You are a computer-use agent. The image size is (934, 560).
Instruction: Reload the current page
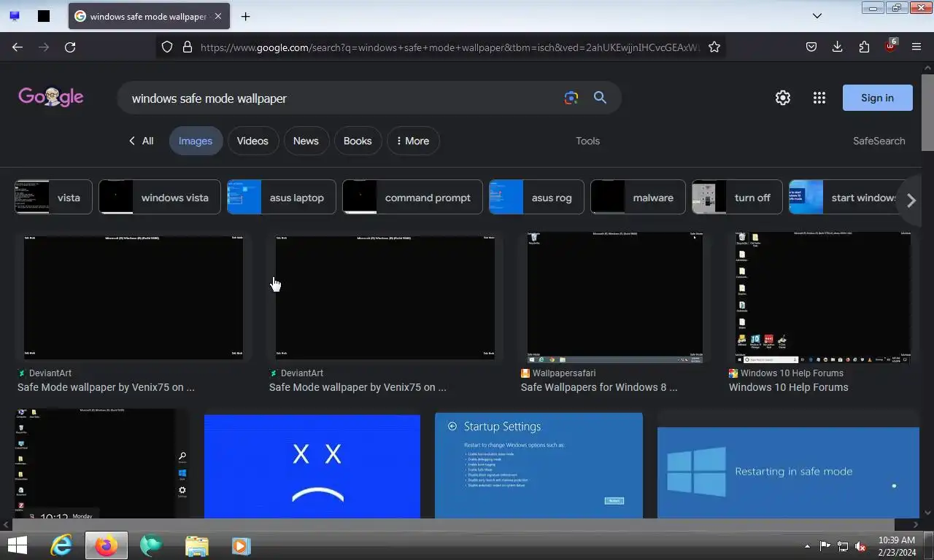pos(70,47)
